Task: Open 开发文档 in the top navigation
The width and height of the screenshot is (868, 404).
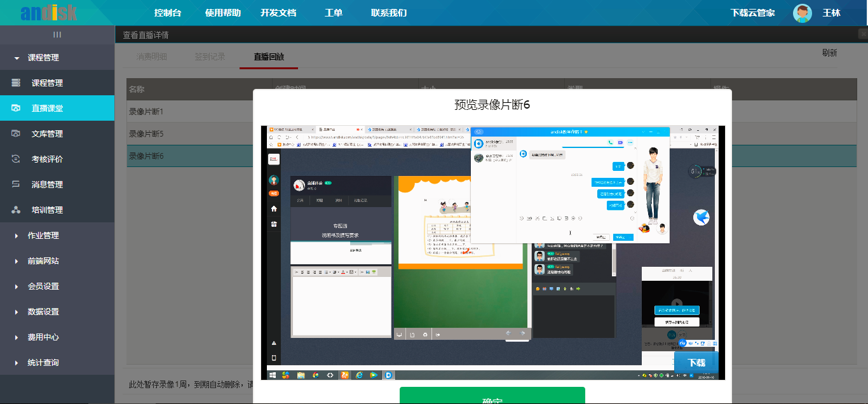Action: tap(278, 13)
